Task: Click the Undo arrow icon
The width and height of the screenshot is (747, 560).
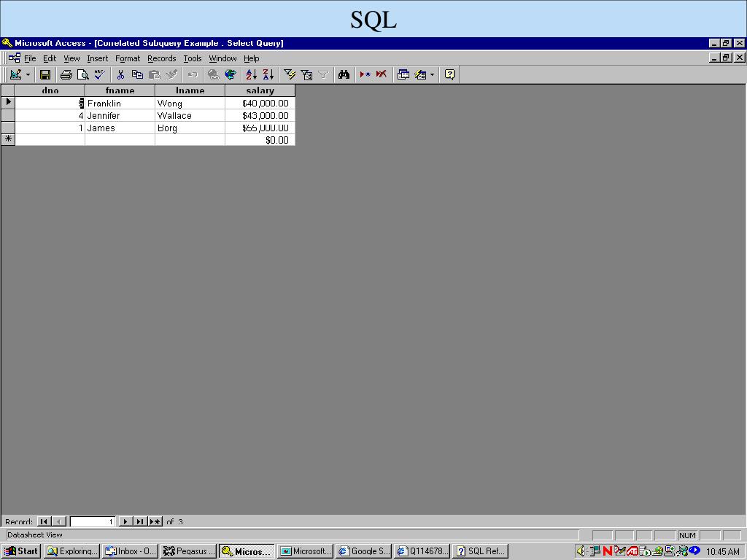Action: 193,75
